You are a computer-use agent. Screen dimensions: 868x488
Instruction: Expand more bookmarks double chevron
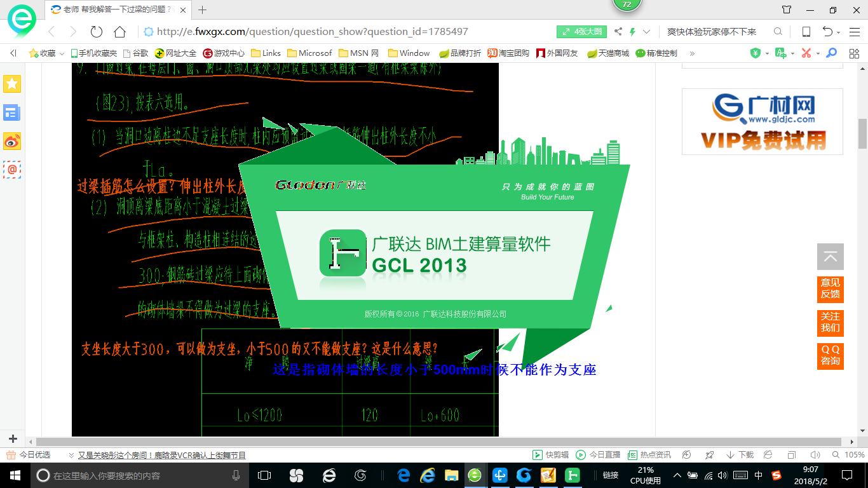coord(692,53)
